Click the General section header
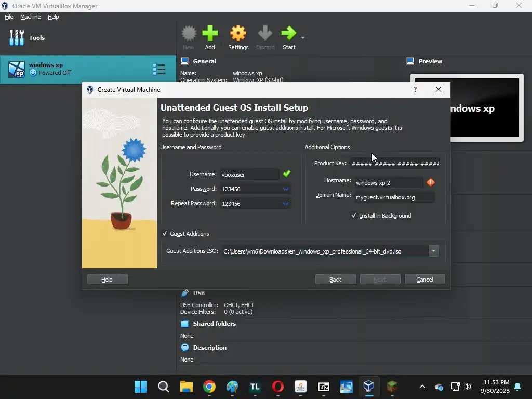 coord(204,61)
